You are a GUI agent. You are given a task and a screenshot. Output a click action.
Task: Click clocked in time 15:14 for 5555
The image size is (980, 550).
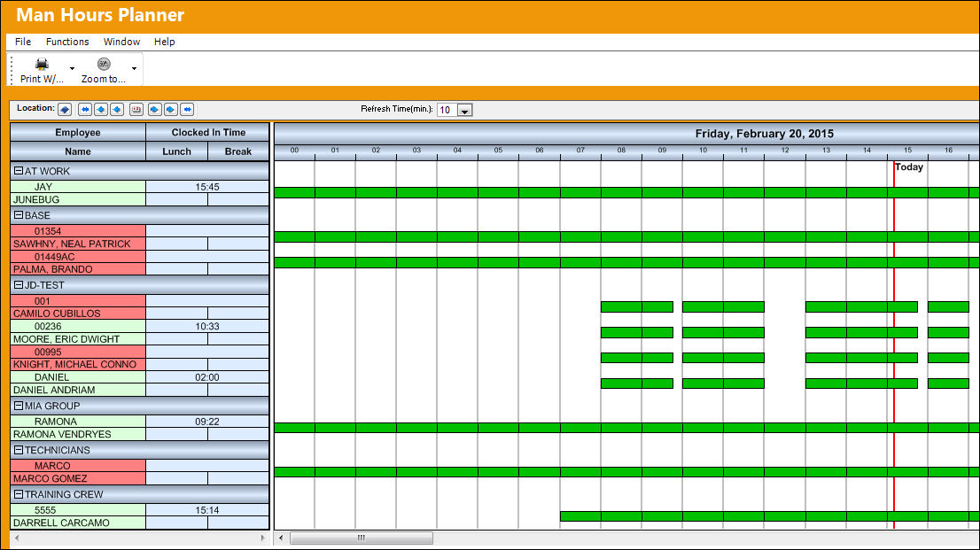(x=207, y=511)
